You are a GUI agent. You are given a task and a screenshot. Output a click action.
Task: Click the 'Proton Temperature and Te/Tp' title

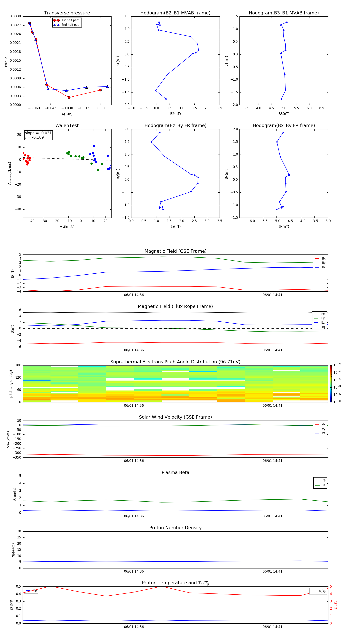coord(175,583)
